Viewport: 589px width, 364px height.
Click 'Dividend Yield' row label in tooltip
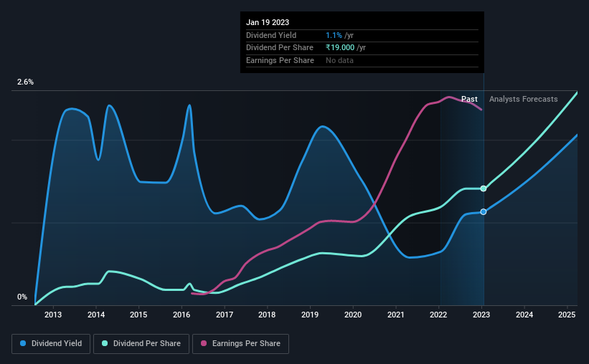click(x=271, y=35)
